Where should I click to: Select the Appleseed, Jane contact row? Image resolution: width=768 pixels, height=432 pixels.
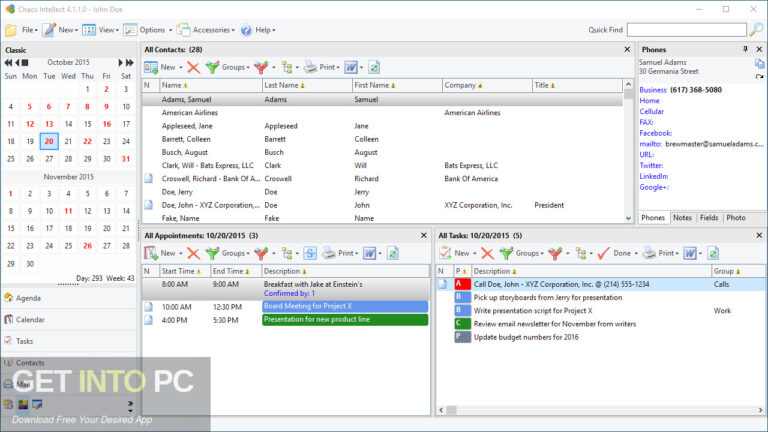[x=383, y=126]
